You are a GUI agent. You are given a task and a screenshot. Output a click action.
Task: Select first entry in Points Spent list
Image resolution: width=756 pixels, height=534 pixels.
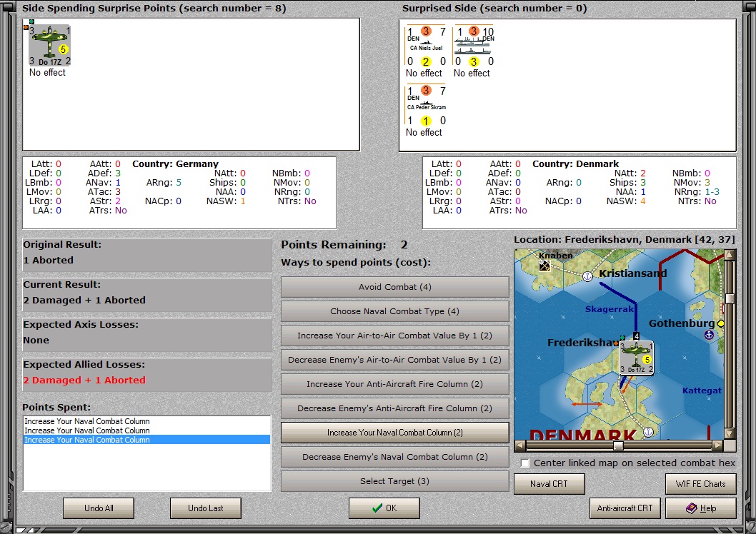click(146, 421)
